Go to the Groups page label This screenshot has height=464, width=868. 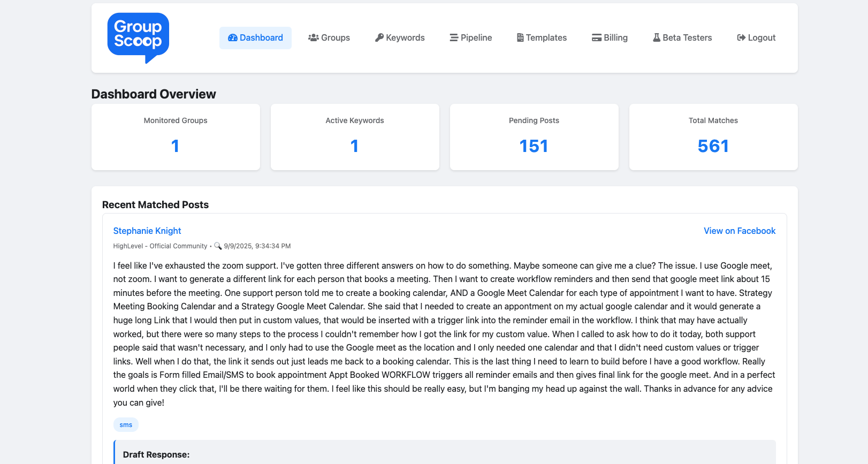tap(336, 38)
